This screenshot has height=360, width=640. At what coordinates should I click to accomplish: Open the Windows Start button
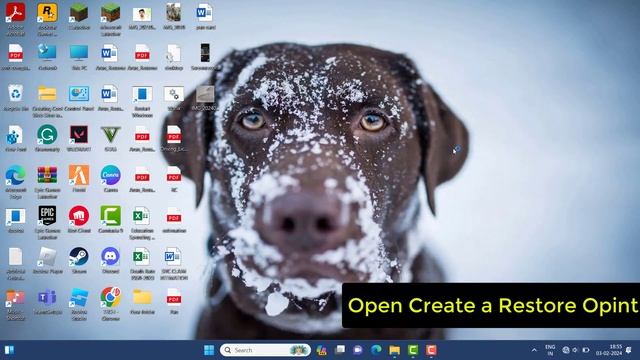coord(209,350)
